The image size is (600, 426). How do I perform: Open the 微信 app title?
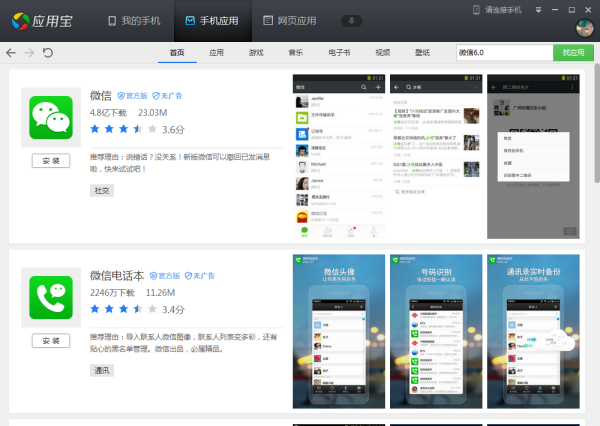pyautogui.click(x=101, y=95)
